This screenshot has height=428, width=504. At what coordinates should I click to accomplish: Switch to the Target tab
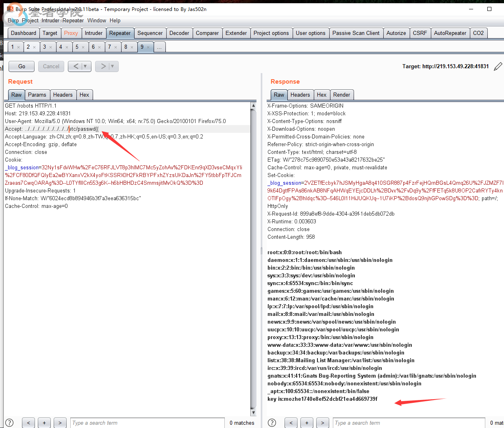tap(50, 33)
